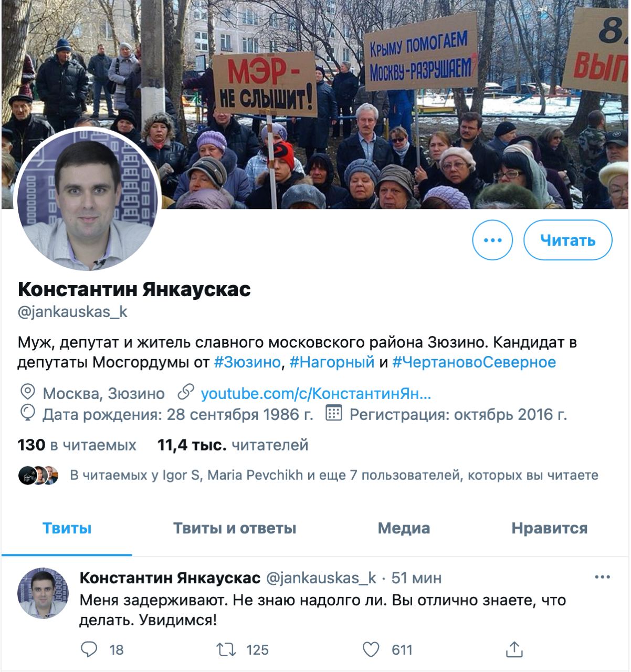The width and height of the screenshot is (631, 672).
Task: Retweet the post with 125 retweets
Action: pyautogui.click(x=226, y=649)
